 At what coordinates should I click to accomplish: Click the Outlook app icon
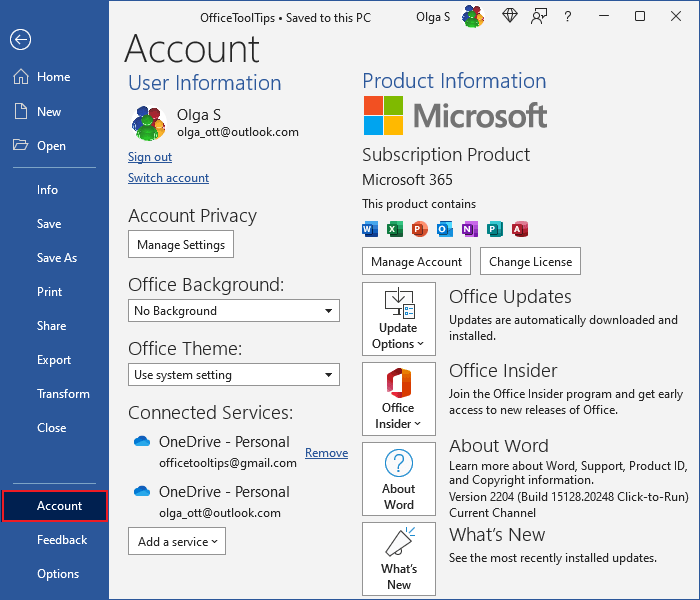[x=445, y=229]
